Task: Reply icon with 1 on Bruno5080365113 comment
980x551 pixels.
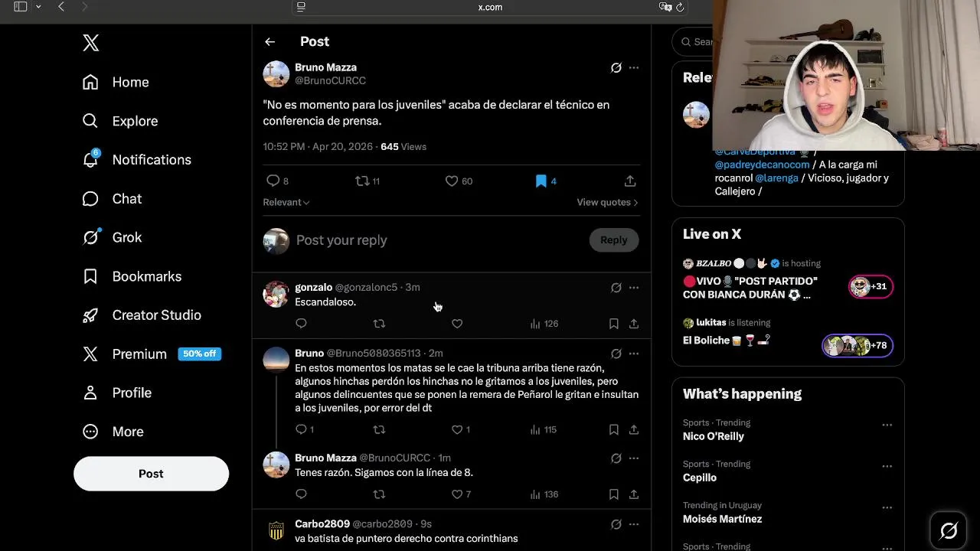Action: point(305,429)
